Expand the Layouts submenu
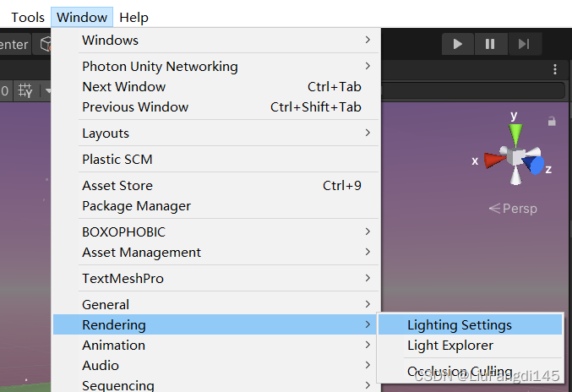 (x=216, y=133)
